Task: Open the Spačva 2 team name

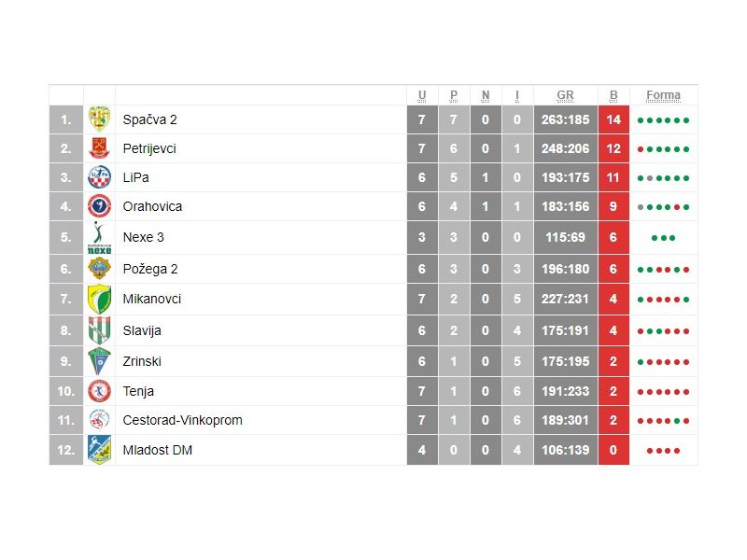Action: (x=149, y=119)
